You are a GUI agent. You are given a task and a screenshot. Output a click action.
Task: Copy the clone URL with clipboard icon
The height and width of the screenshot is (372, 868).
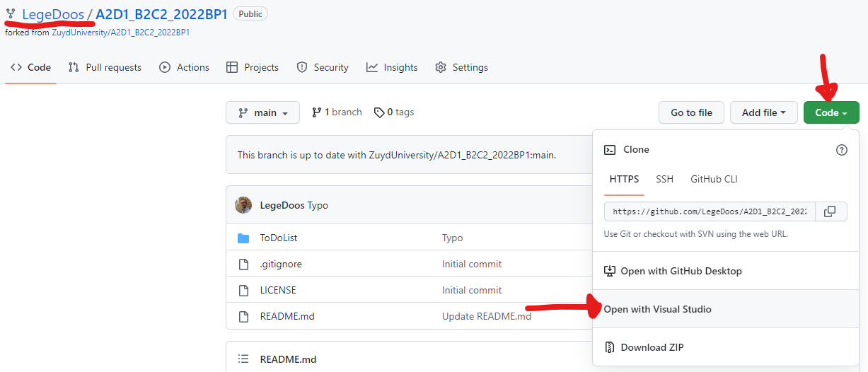click(831, 211)
